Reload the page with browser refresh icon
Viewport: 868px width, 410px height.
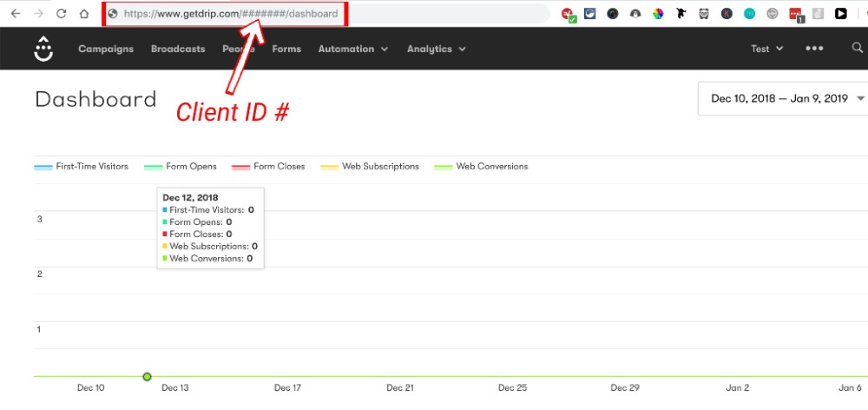[61, 14]
